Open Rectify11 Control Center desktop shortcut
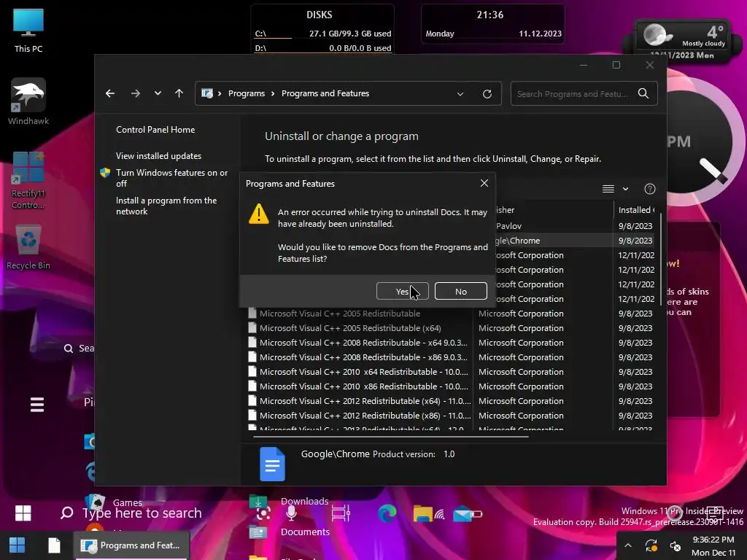This screenshot has width=747, height=560. point(28,181)
